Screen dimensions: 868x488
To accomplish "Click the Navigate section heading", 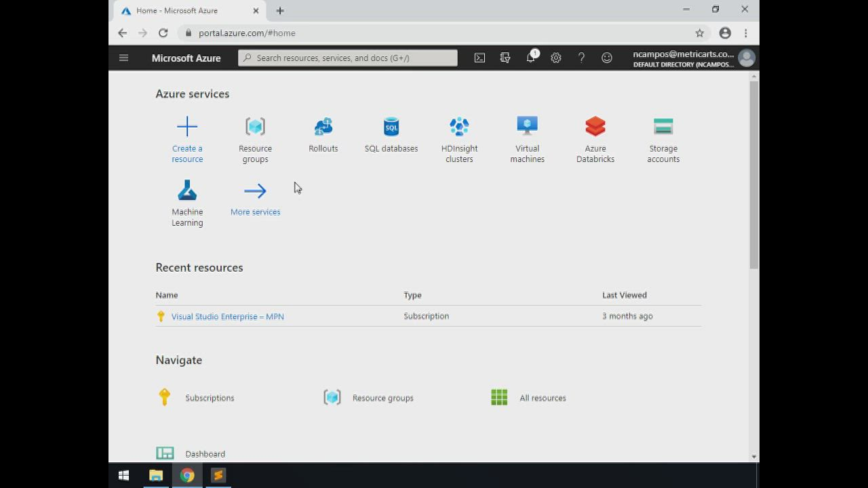I will pos(179,360).
